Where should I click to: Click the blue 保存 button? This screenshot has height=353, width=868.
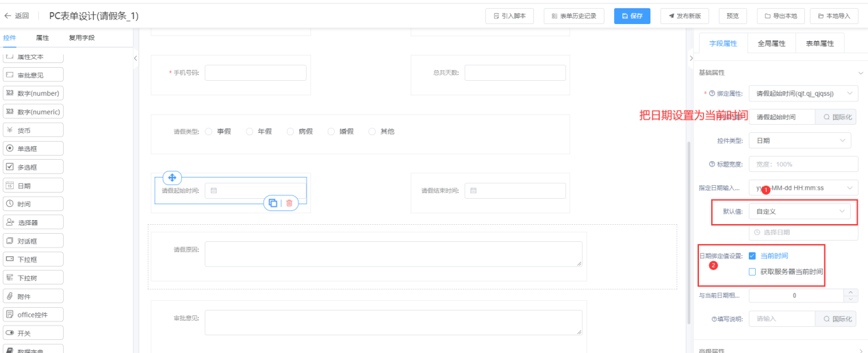click(x=632, y=16)
